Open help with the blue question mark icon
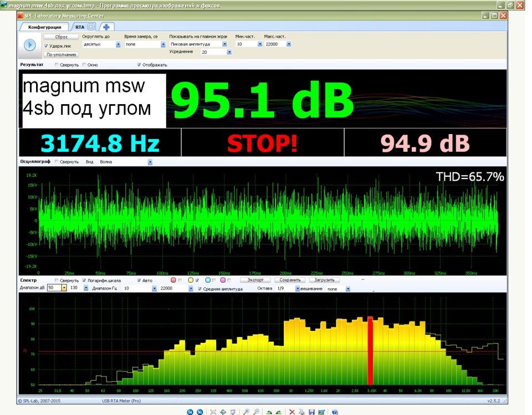 click(335, 412)
